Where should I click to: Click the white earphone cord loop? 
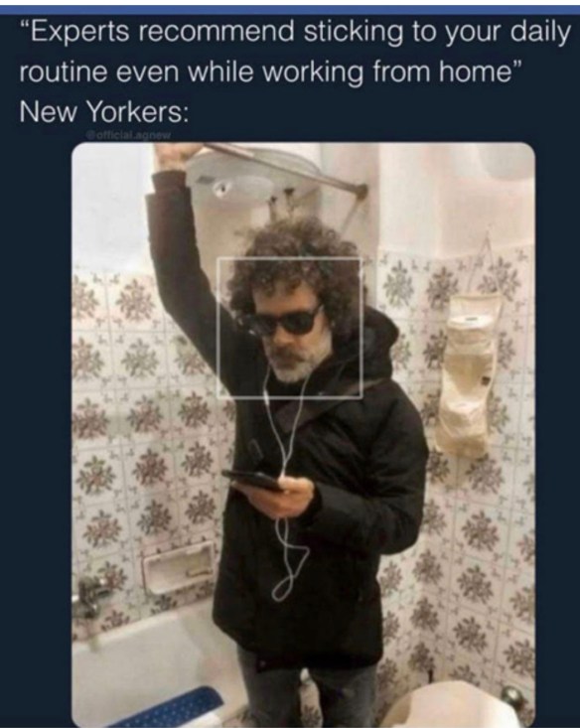click(x=290, y=571)
